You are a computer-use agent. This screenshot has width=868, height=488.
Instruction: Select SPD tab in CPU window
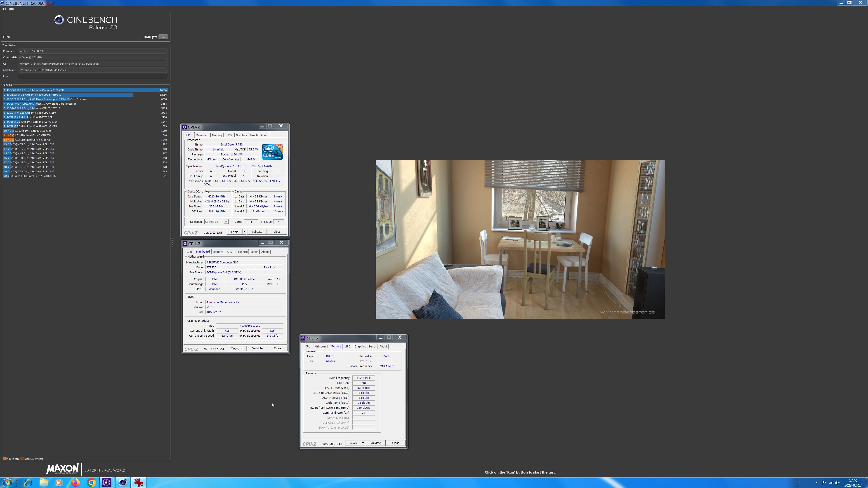coord(229,135)
